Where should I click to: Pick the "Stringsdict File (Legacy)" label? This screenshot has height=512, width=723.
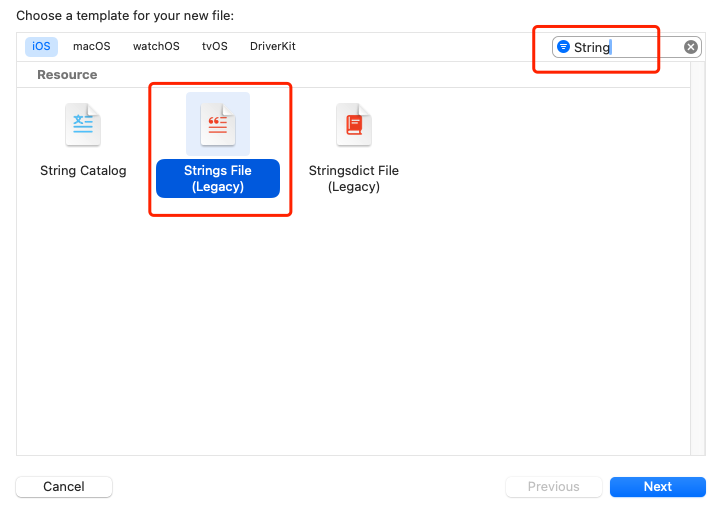353,178
